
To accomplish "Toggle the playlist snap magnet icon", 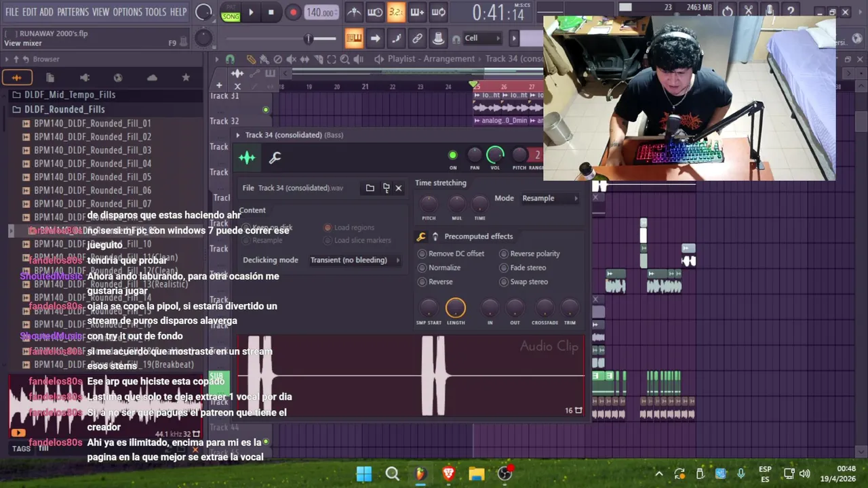I will point(230,59).
